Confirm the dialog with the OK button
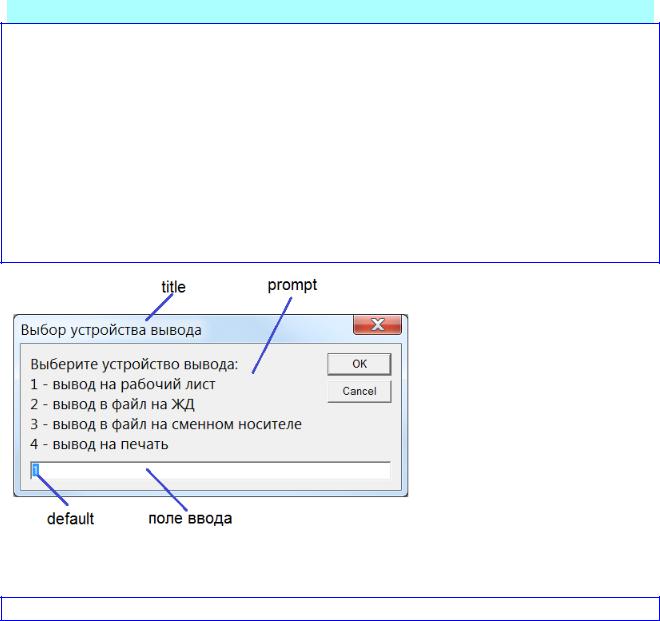Viewport: 660px width, 621px height. pyautogui.click(x=359, y=364)
